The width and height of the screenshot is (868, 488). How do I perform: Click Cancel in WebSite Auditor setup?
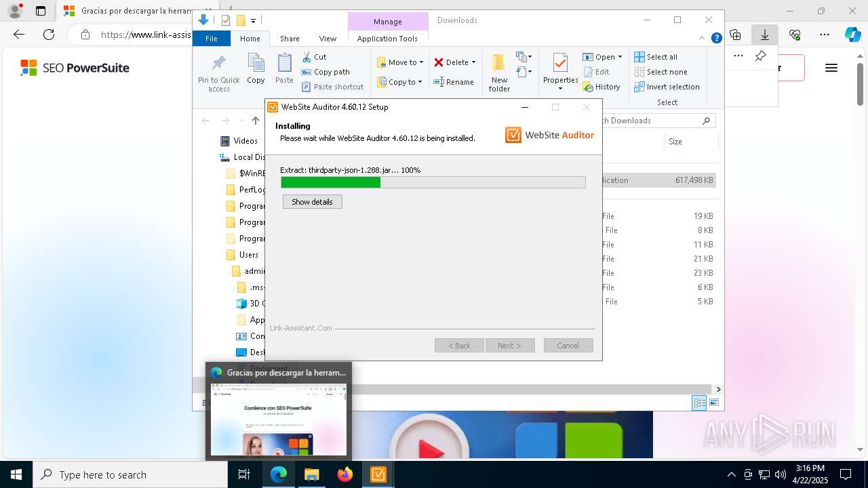568,346
